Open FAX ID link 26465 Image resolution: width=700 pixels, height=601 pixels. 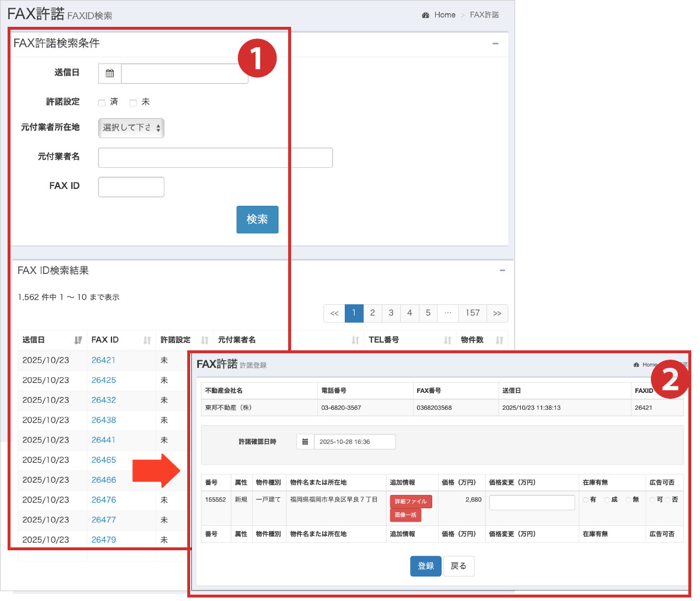point(103,460)
